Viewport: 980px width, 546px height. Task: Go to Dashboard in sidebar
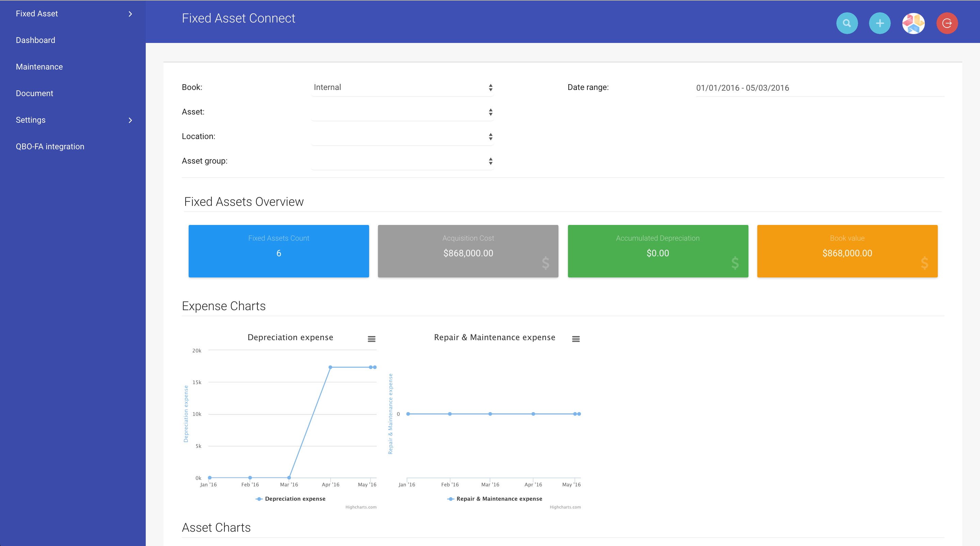click(x=35, y=40)
